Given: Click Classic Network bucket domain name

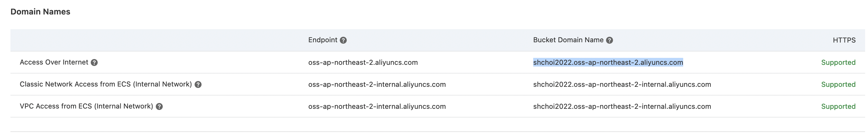Looking at the screenshot, I should click(x=622, y=84).
